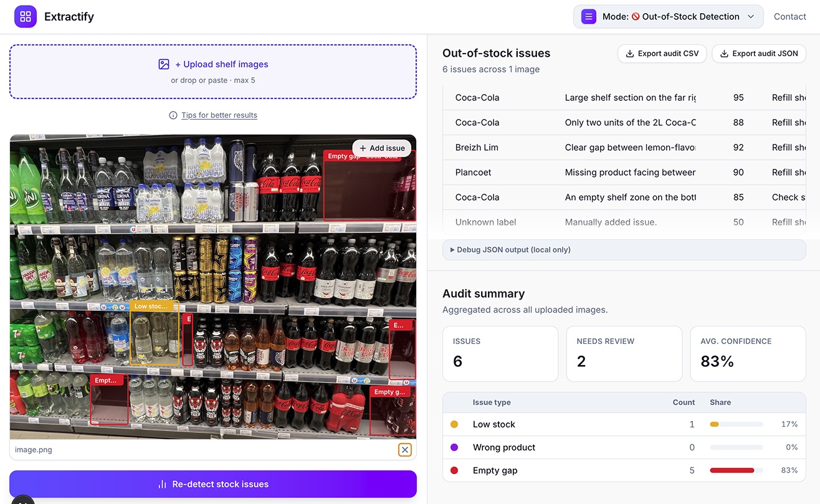820x504 pixels.
Task: Click the Wrong product purple dot
Action: tap(454, 447)
